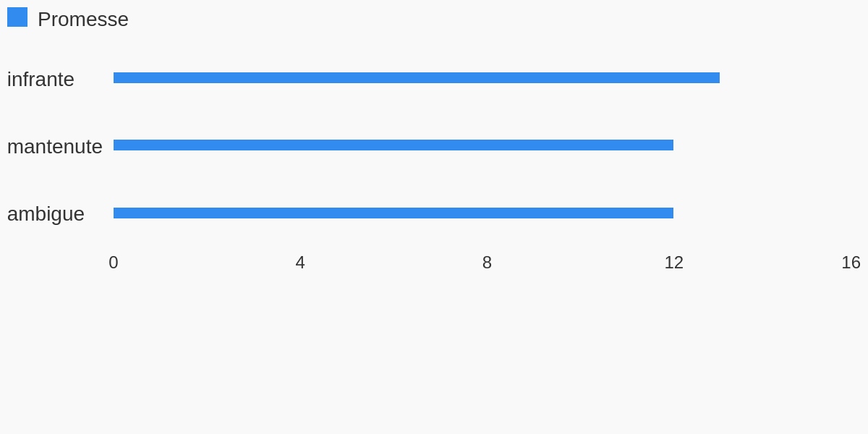Select the infrante bar

[417, 77]
